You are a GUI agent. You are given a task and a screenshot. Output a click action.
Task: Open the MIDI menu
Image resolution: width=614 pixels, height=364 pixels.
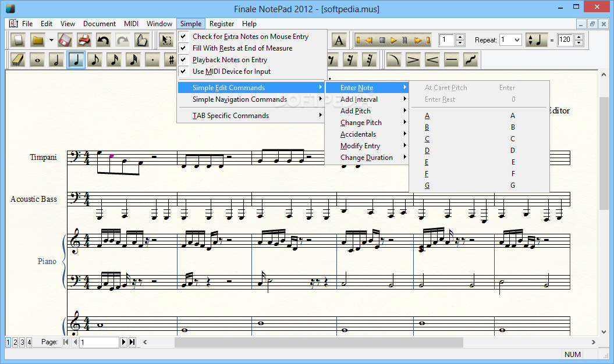(131, 23)
